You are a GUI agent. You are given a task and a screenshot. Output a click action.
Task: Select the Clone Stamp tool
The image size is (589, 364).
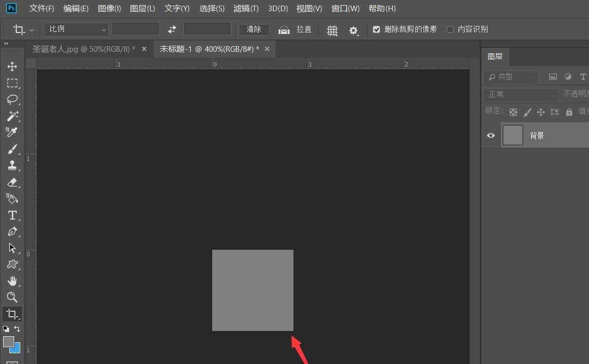click(x=12, y=166)
